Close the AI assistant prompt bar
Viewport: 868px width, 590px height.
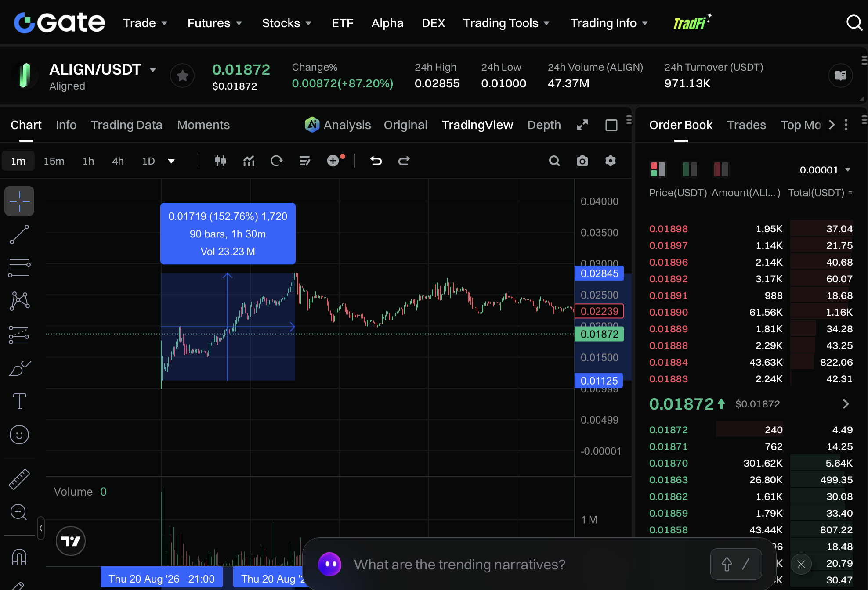click(x=801, y=564)
